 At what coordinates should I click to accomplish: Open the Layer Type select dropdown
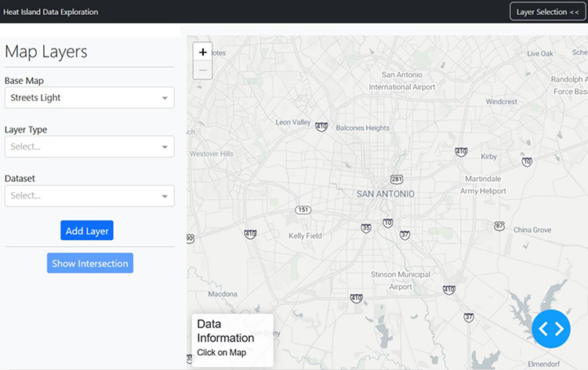pos(89,147)
